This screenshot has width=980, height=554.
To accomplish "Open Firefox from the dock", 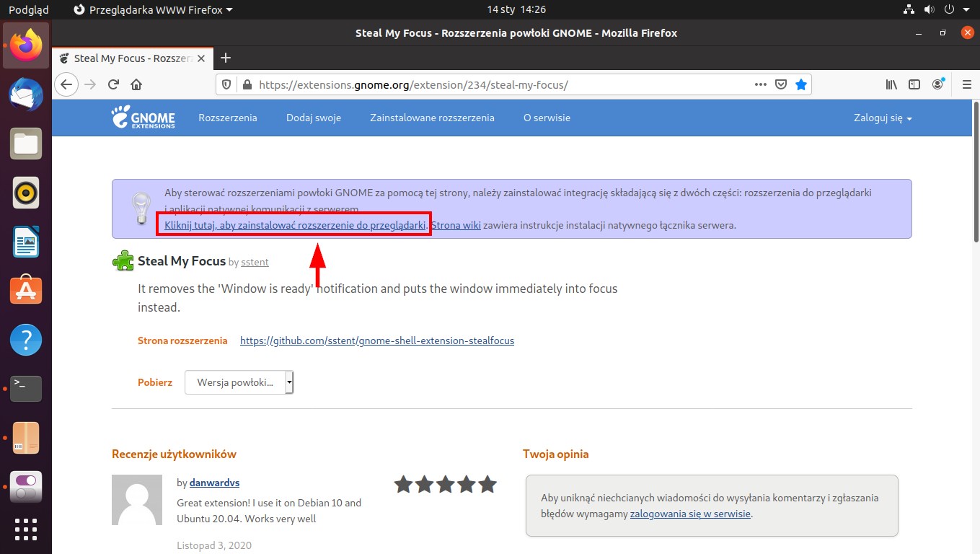I will pos(26,45).
